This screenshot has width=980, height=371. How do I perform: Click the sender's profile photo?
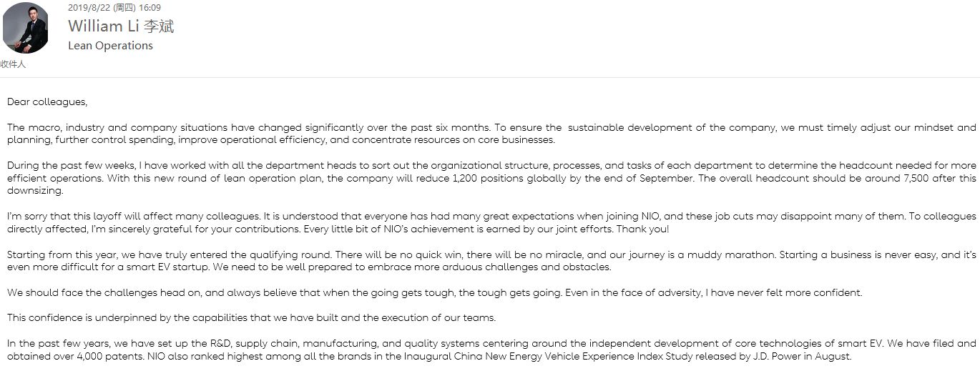click(x=26, y=28)
